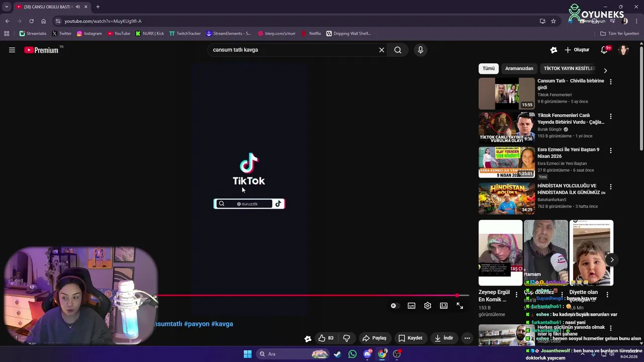
Task: Open options for Tiktok Fenomenleri Canlı video
Action: [611, 116]
